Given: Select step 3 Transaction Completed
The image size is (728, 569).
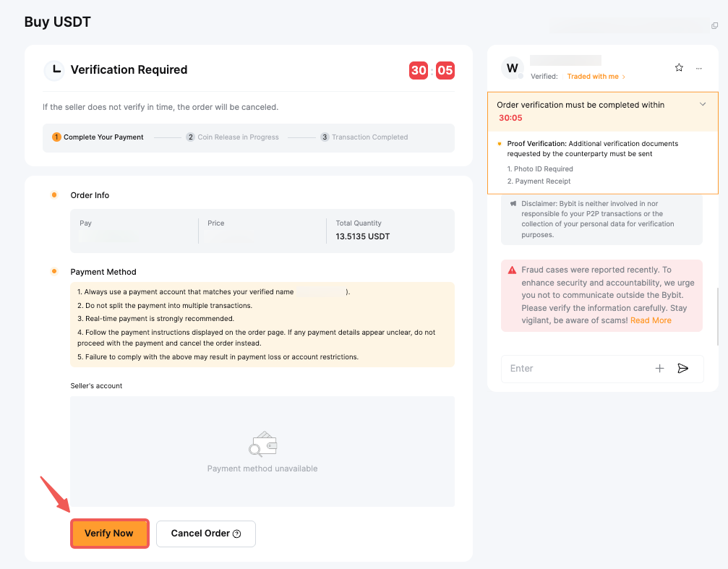Looking at the screenshot, I should click(364, 137).
